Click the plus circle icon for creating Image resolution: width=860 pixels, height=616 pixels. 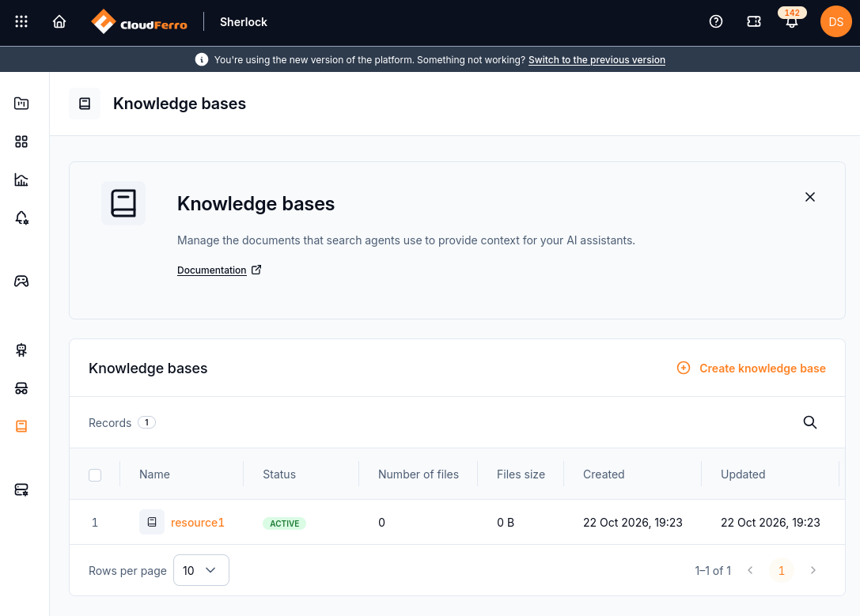point(684,368)
